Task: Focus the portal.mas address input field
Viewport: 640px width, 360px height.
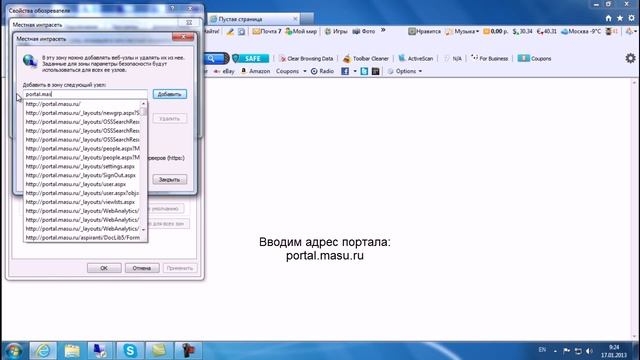Action: click(85, 94)
